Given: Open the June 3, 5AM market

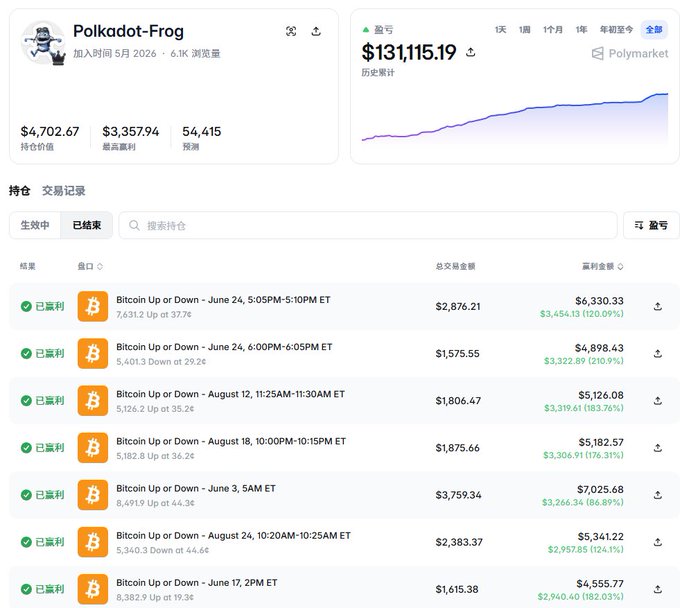Looking at the screenshot, I should pyautogui.click(x=196, y=488).
